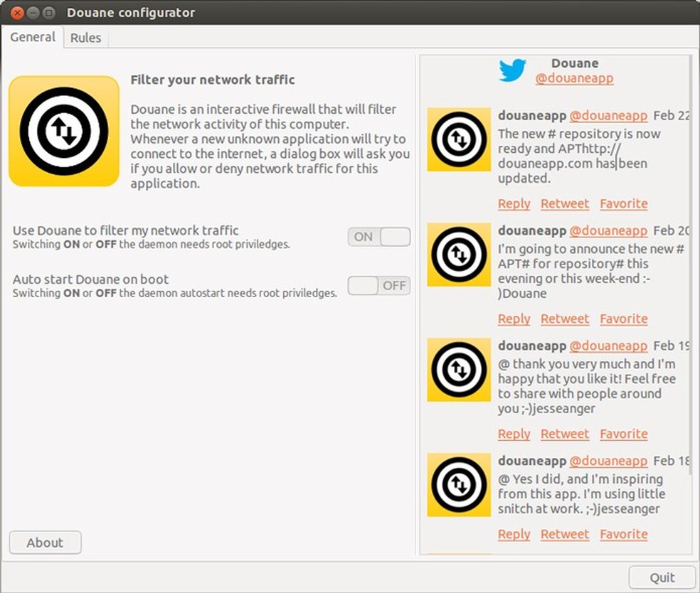Favorite the Feb 19 thank you tweet

(x=624, y=434)
